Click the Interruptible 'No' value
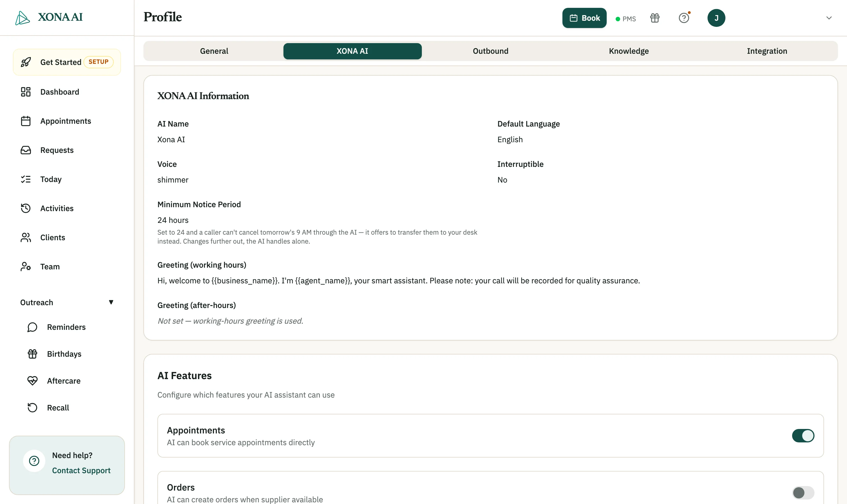847x504 pixels. click(502, 180)
